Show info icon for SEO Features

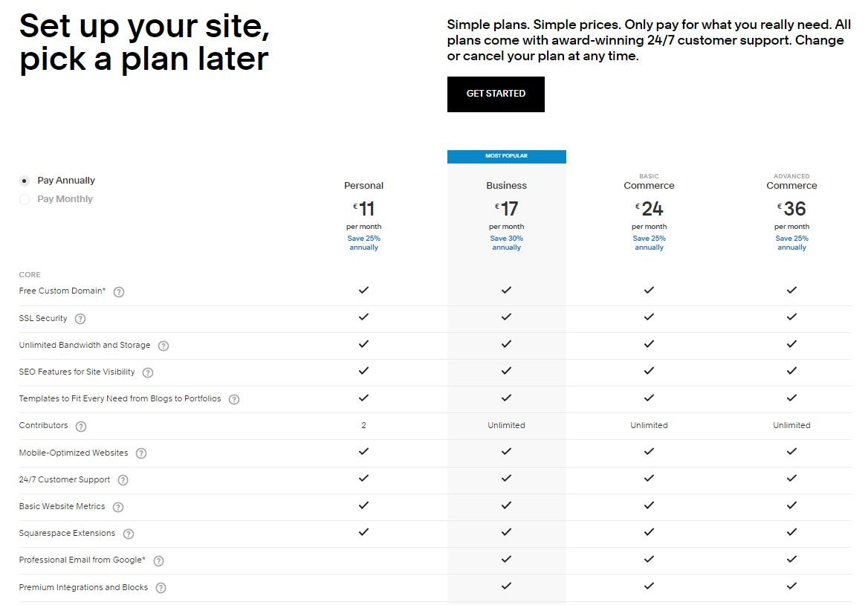pyautogui.click(x=148, y=372)
